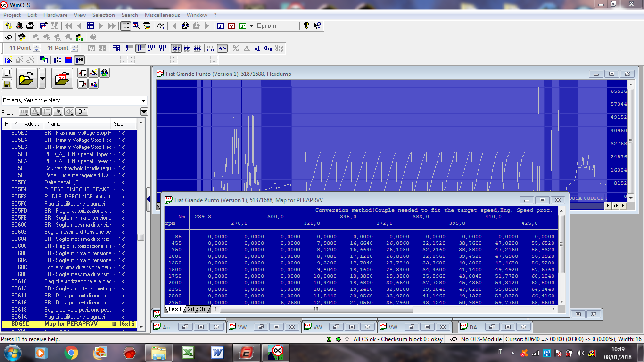This screenshot has height=362, width=644.
Task: Click the envelope mail project icon
Action: [93, 84]
